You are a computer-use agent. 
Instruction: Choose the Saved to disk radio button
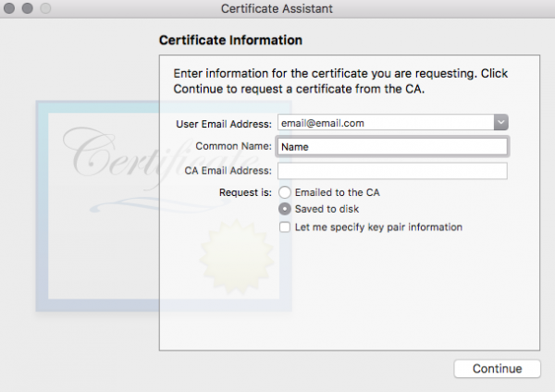[x=286, y=210]
